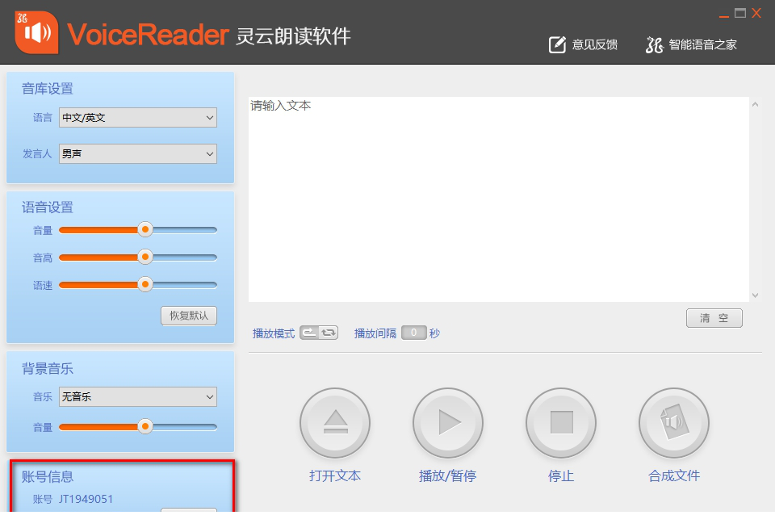The width and height of the screenshot is (775, 532).
Task: Click the 播放/暂停 label
Action: [448, 475]
